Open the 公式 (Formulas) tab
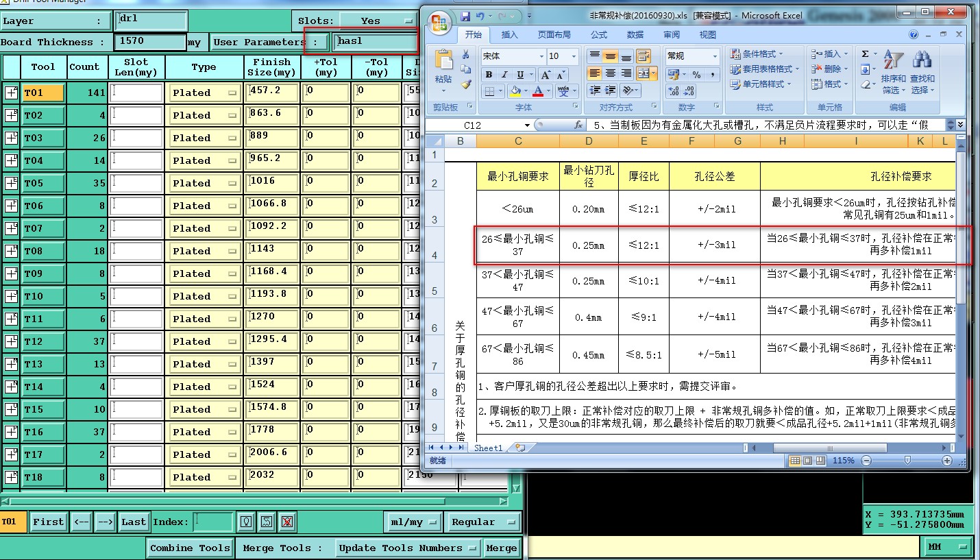 click(599, 34)
